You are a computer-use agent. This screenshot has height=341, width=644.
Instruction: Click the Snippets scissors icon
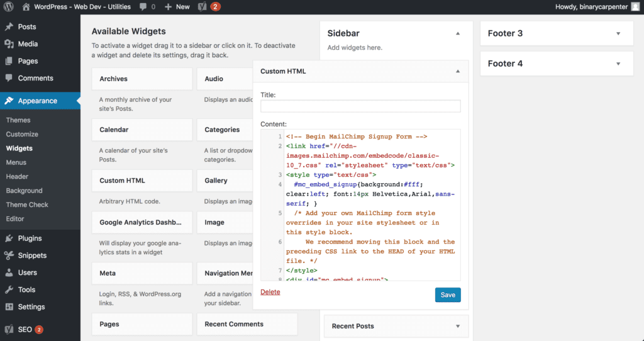tap(9, 255)
